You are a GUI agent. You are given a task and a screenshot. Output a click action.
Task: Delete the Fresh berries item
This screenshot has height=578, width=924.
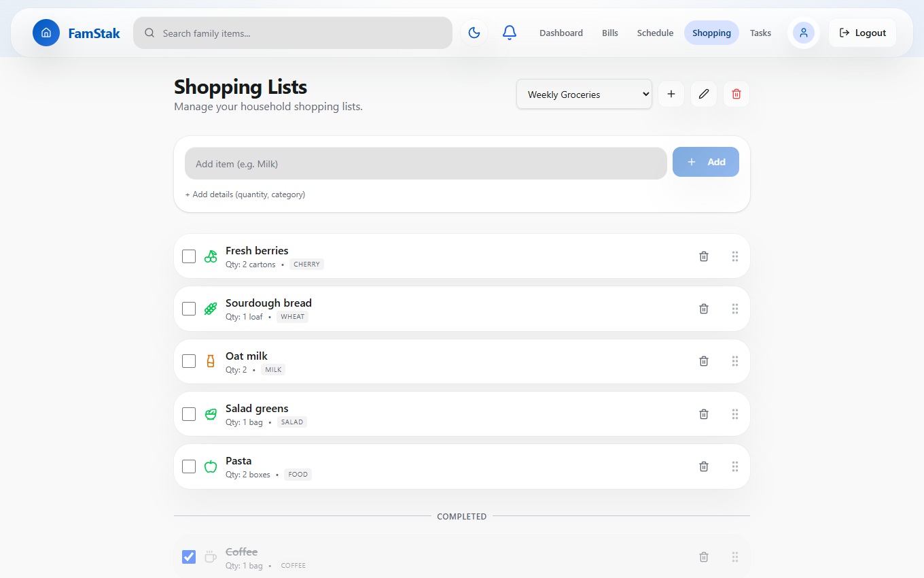click(x=704, y=256)
